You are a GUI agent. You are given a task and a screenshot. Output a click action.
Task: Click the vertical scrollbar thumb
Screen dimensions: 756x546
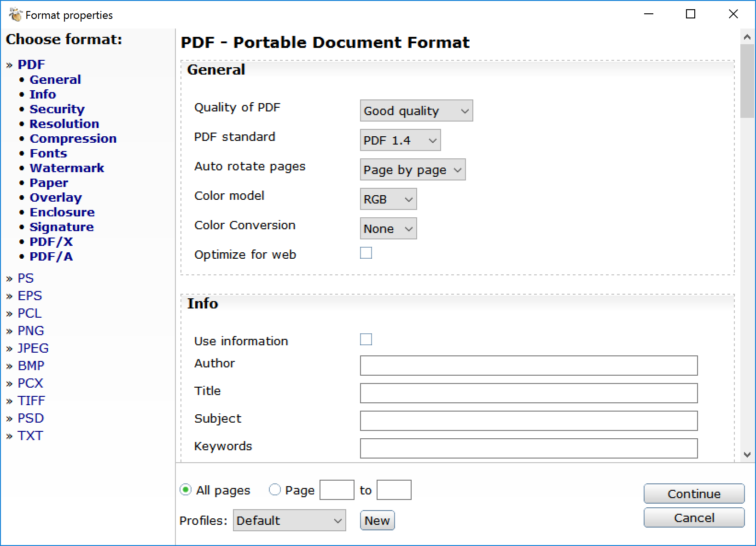pos(747,81)
